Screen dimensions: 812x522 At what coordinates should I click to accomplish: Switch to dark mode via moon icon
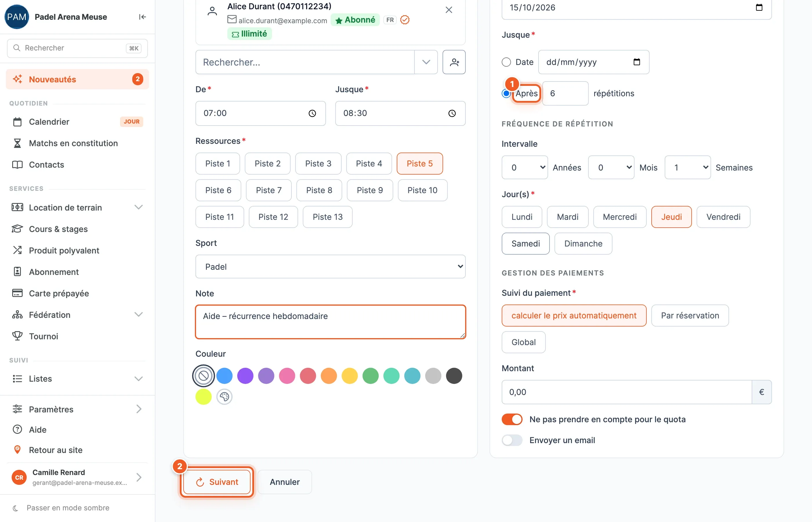click(15, 508)
